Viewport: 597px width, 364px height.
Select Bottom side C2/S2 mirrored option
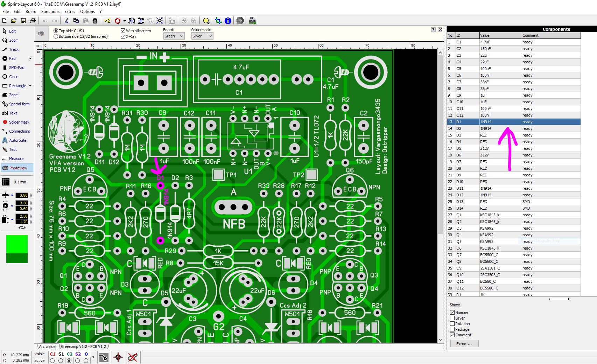click(56, 36)
